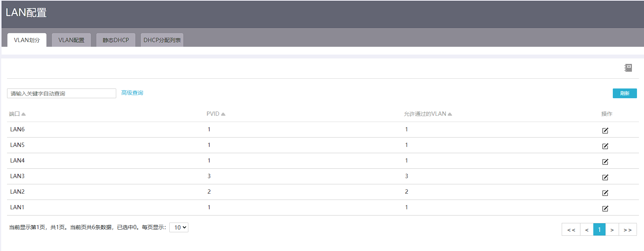644x251 pixels.
Task: Go to the next page
Action: pyautogui.click(x=612, y=230)
